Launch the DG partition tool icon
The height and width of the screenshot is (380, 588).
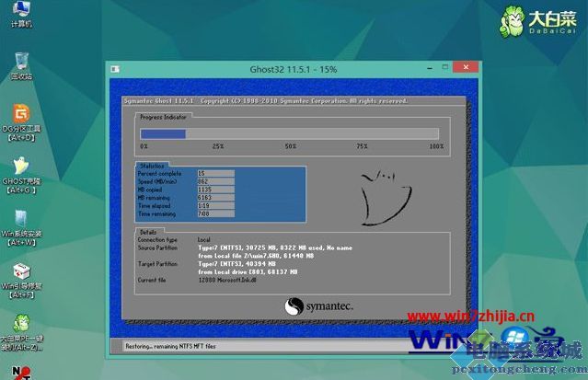(21, 123)
